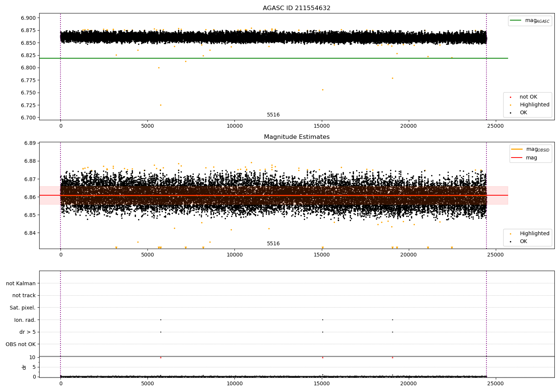
Task: Click the 'not Kalman' row label
Action: coord(21,283)
